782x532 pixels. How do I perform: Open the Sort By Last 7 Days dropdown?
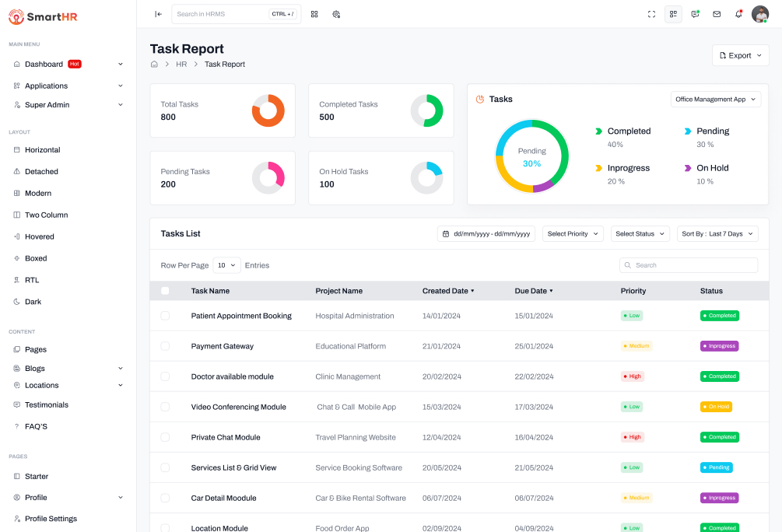[x=717, y=233]
